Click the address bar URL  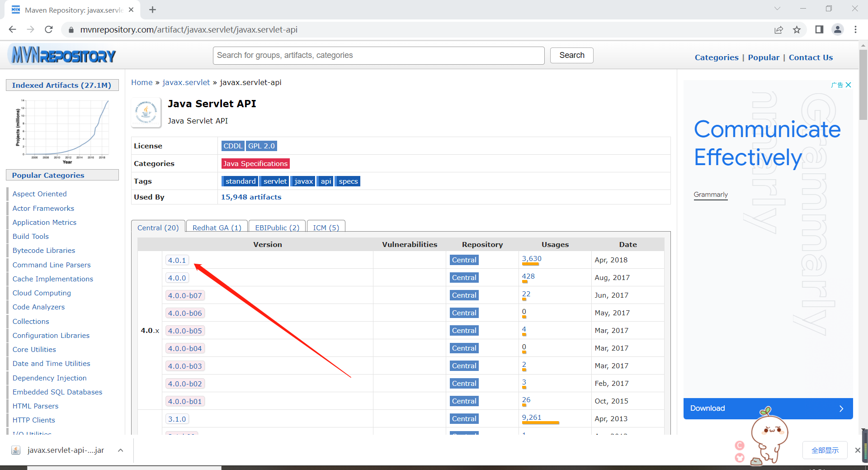pyautogui.click(x=189, y=29)
